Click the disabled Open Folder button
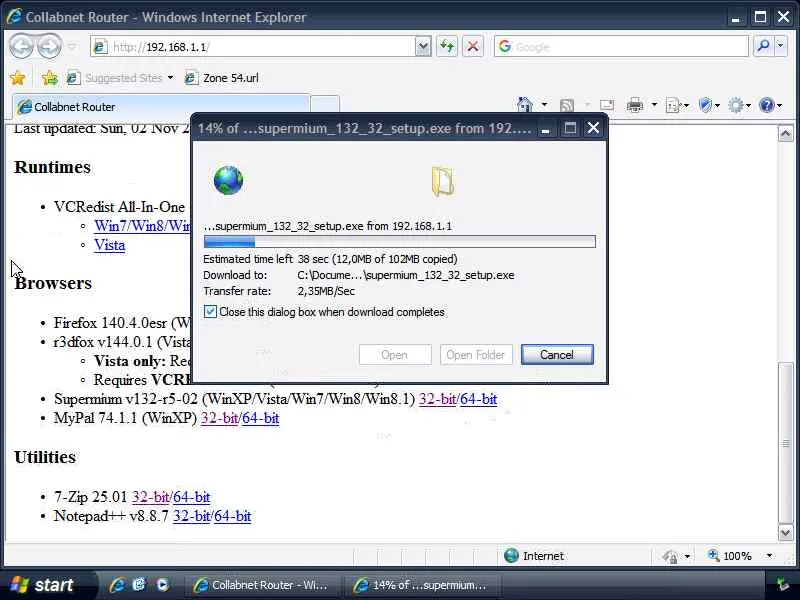The width and height of the screenshot is (800, 600). (476, 355)
